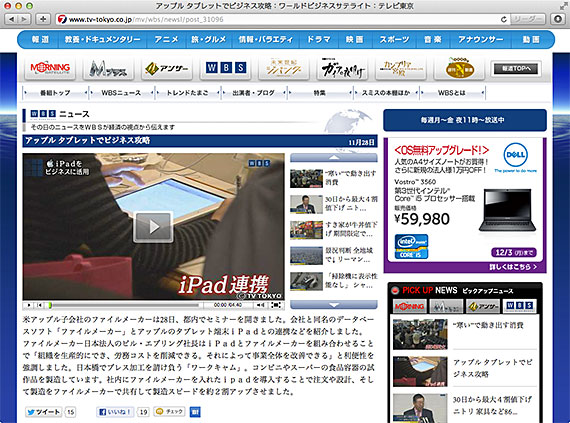Open the 映画 category
570x423 pixels.
click(x=354, y=39)
